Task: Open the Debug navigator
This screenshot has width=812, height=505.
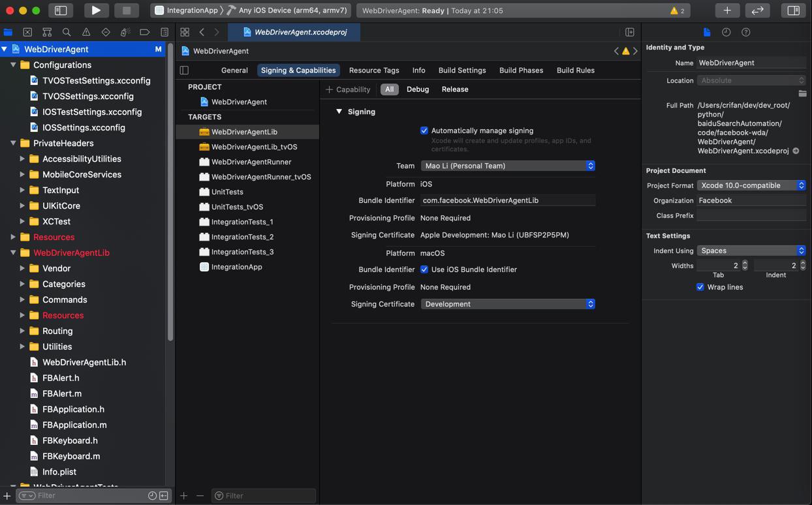Action: point(125,32)
